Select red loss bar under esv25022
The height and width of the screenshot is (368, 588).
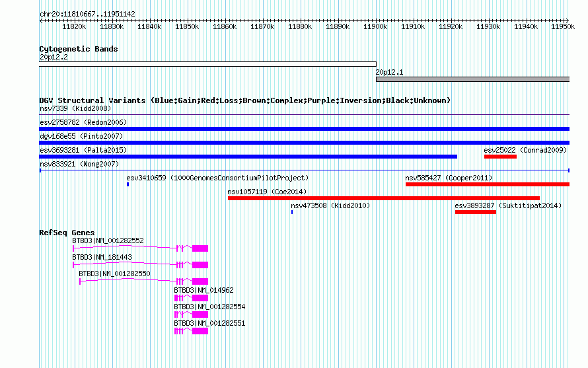tap(500, 157)
